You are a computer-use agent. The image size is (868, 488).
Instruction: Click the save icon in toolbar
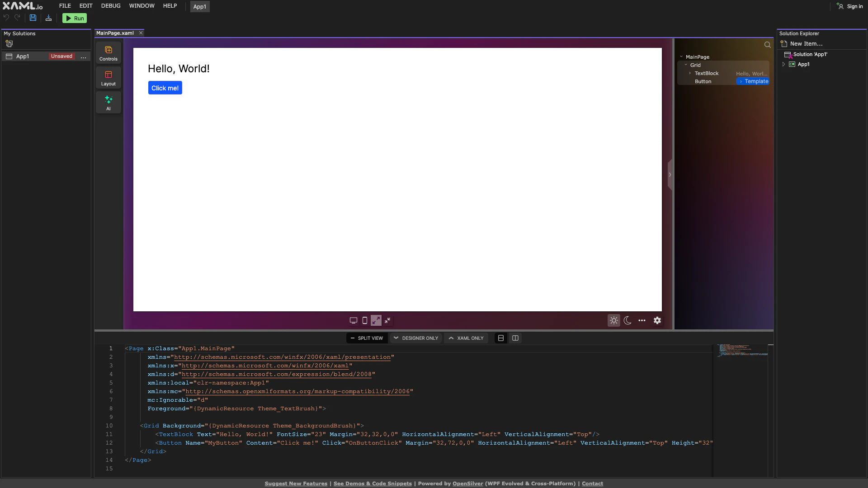click(x=33, y=18)
